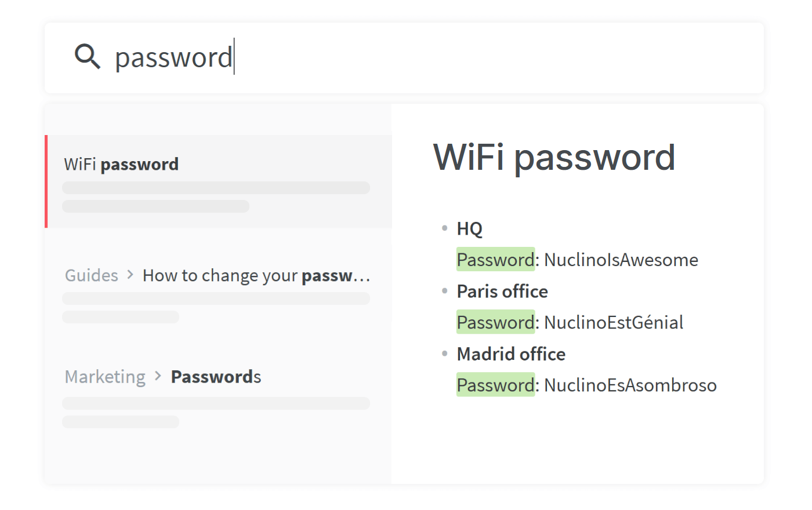The height and width of the screenshot is (510, 812).
Task: Click the NuclinoEstGénial password text
Action: point(613,322)
